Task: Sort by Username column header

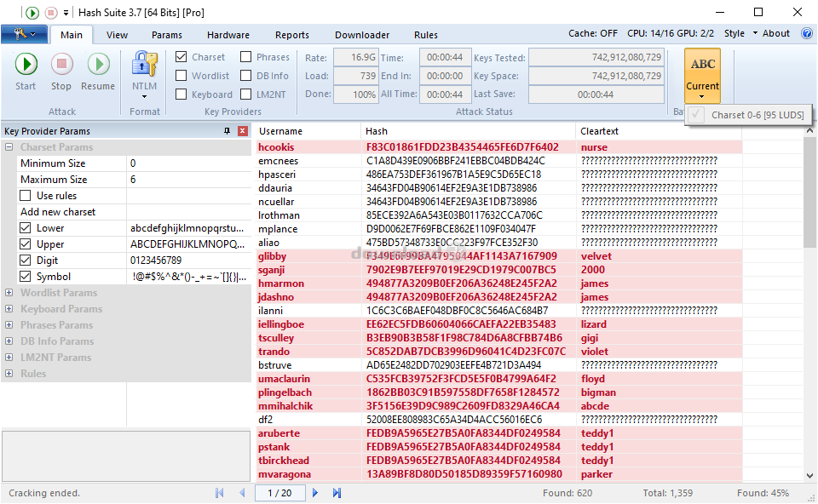Action: pyautogui.click(x=308, y=131)
